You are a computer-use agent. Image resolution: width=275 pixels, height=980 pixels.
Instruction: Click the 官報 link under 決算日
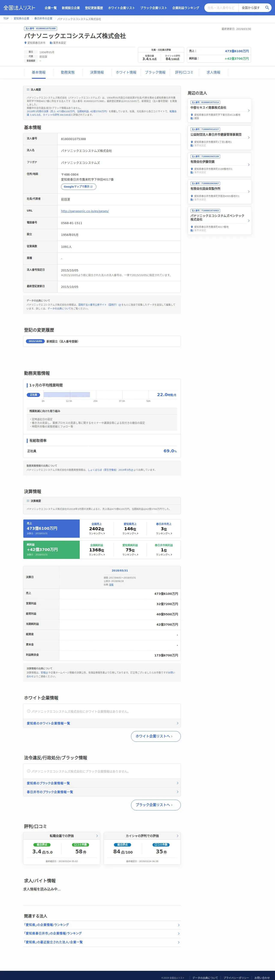(x=111, y=585)
